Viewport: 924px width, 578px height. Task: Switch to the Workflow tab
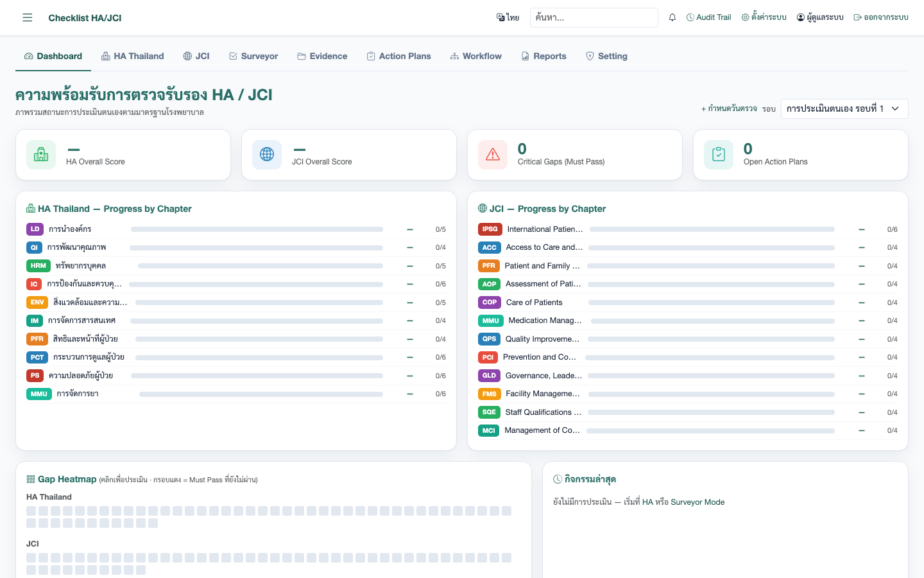click(475, 56)
